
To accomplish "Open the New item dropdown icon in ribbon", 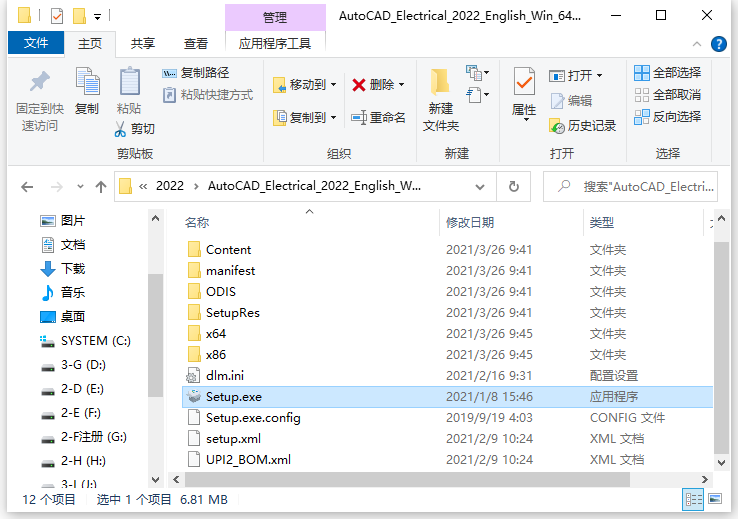I will (477, 72).
